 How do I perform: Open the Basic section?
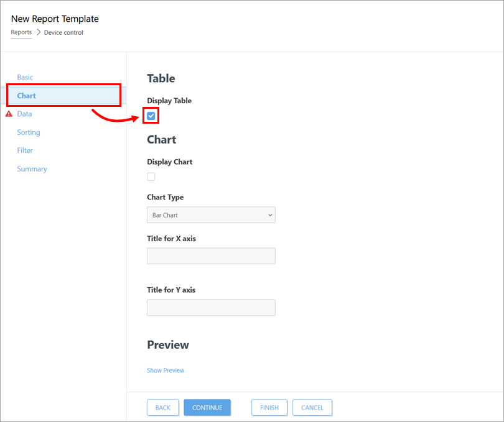[25, 78]
